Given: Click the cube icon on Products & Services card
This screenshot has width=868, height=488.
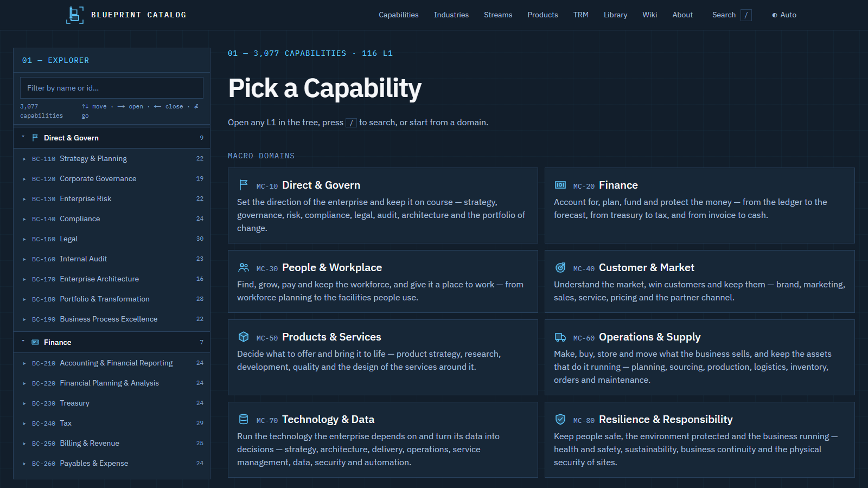Looking at the screenshot, I should pyautogui.click(x=244, y=337).
